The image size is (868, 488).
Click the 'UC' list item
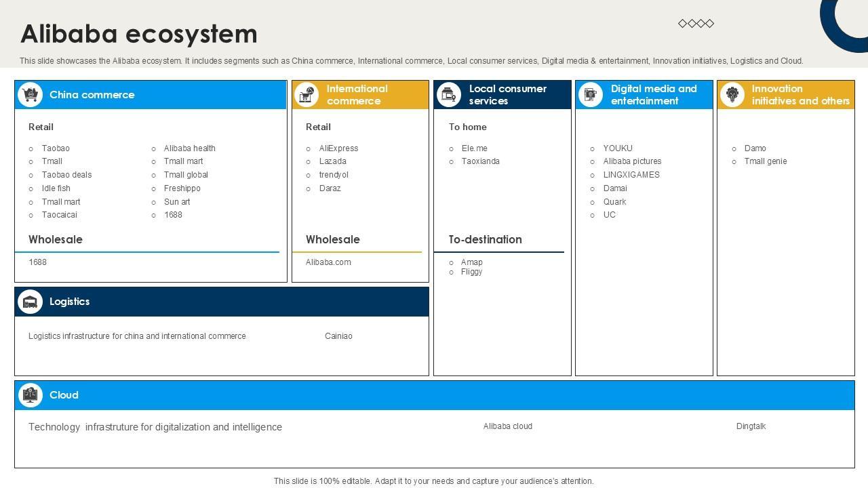(610, 215)
